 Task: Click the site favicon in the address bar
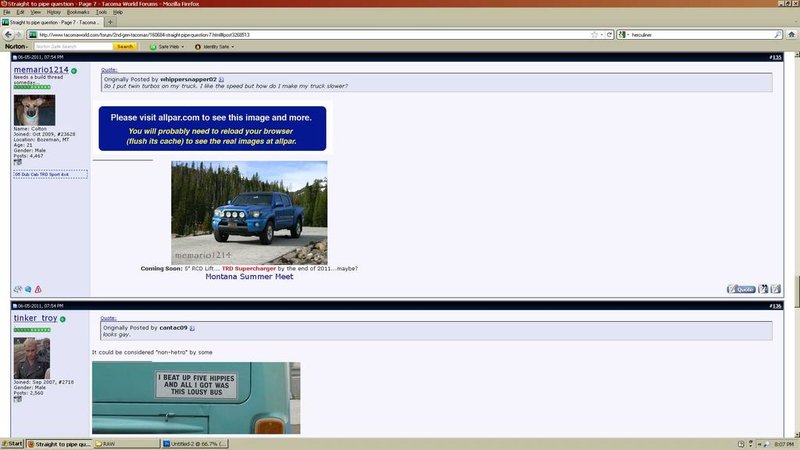(33, 35)
